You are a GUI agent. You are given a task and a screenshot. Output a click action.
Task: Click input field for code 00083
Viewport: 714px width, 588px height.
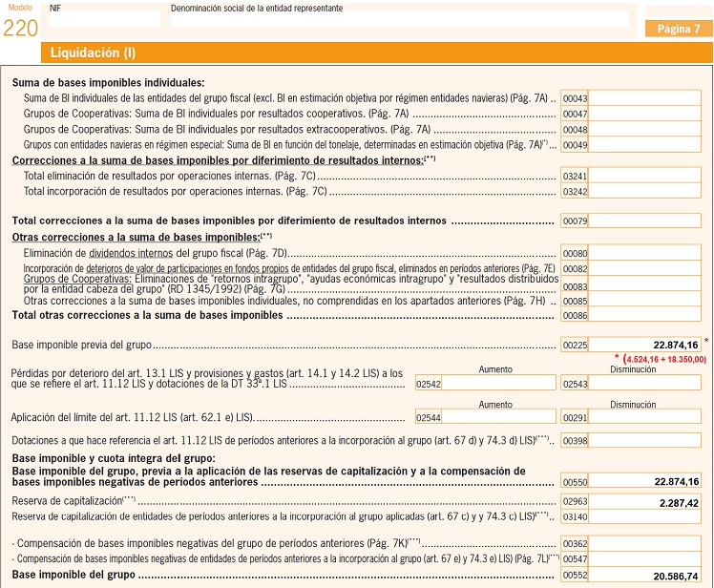click(644, 284)
